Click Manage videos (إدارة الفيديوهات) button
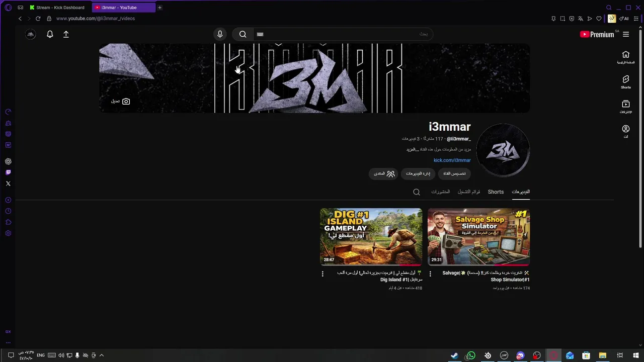 point(418,173)
